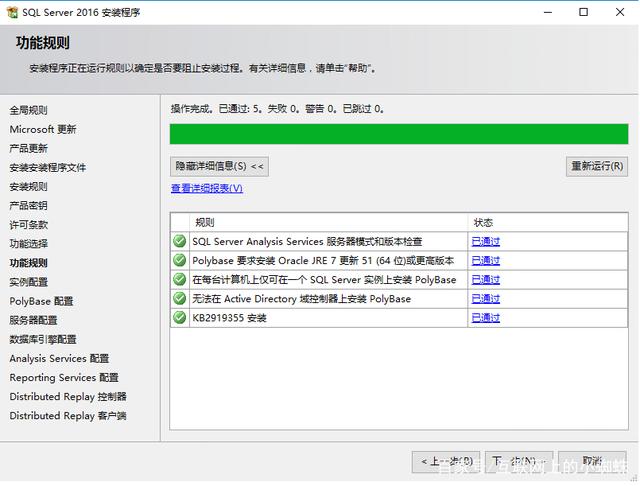This screenshot has width=640, height=486.
Task: Click the SQL Server setup title bar icon
Action: (x=13, y=12)
